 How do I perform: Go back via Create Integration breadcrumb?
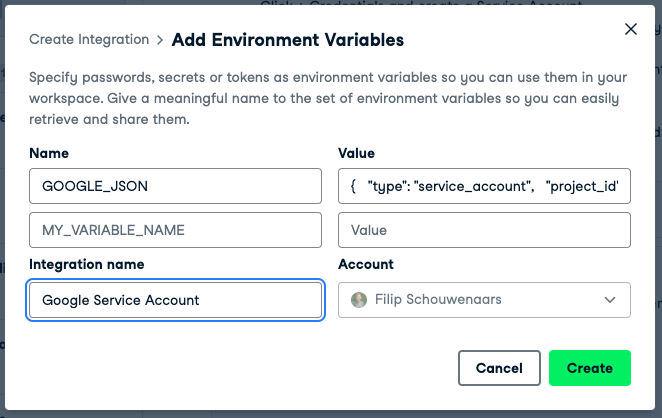tap(89, 40)
